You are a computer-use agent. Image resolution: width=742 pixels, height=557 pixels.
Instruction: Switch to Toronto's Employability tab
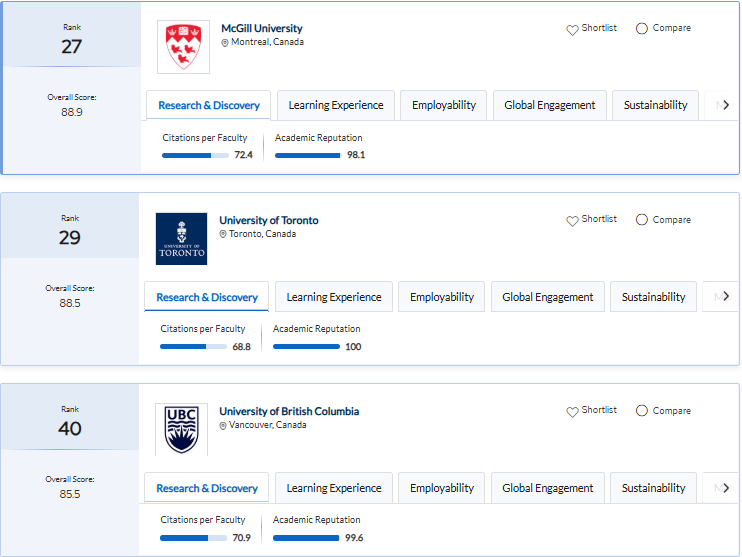[x=441, y=297]
